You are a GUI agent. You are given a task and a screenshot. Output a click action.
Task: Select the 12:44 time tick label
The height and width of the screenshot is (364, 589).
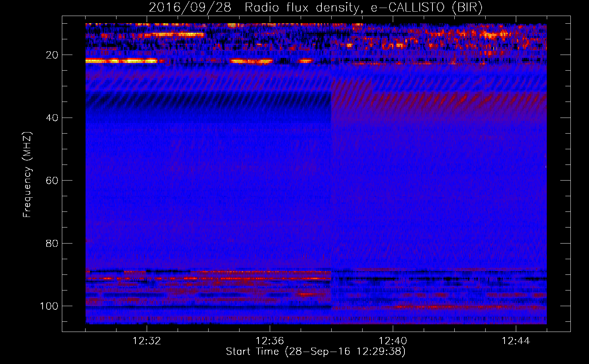[x=516, y=341]
